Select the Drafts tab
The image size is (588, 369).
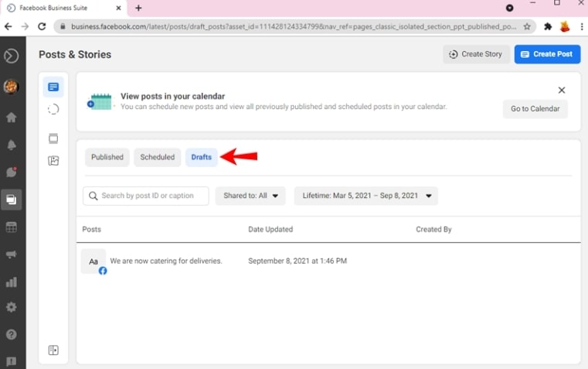(x=202, y=157)
